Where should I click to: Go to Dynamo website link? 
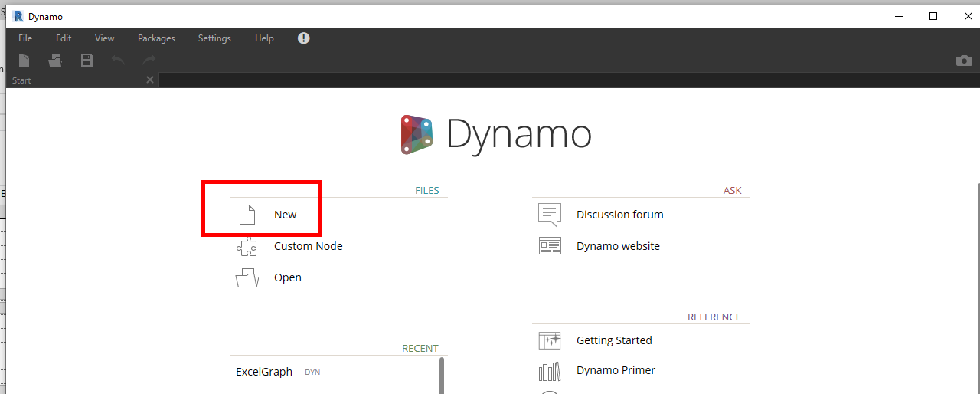click(x=618, y=246)
